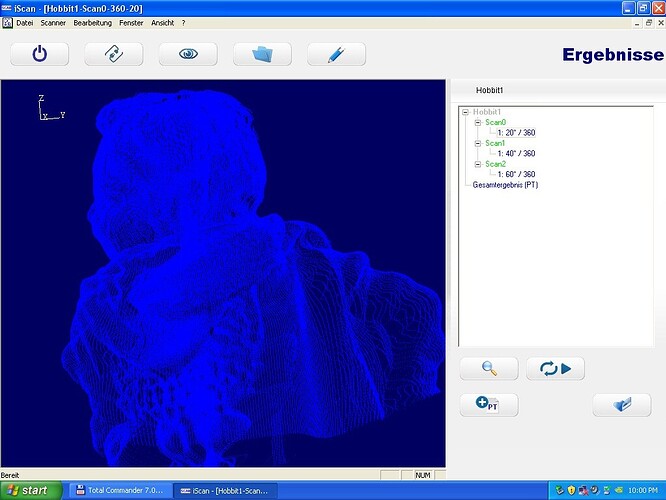Click the power icon toolbar button
This screenshot has width=666, height=500.
[x=39, y=54]
